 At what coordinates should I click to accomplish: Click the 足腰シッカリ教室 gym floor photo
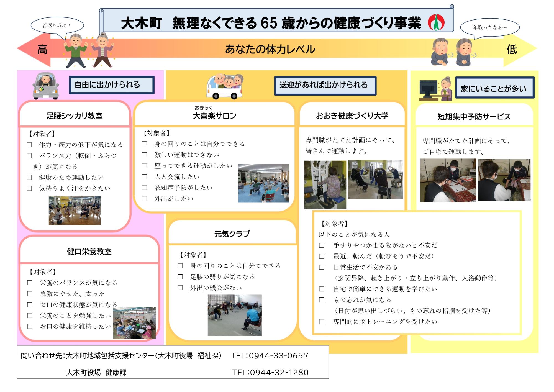[75, 210]
